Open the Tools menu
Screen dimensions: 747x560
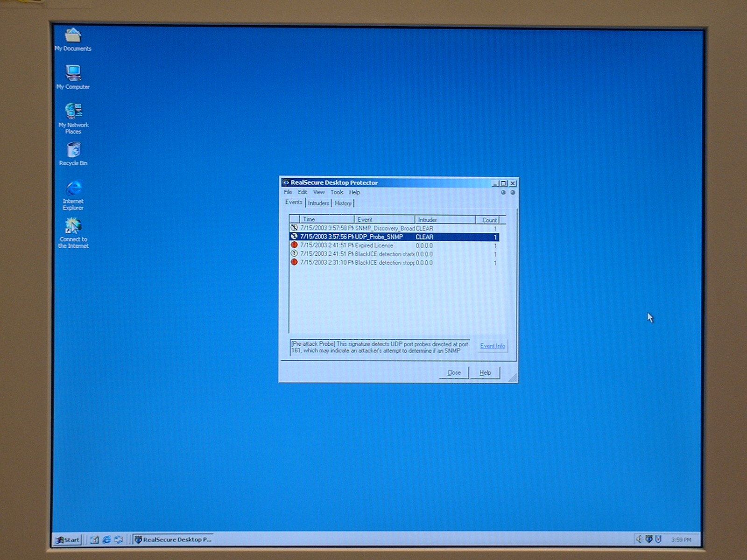point(337,192)
